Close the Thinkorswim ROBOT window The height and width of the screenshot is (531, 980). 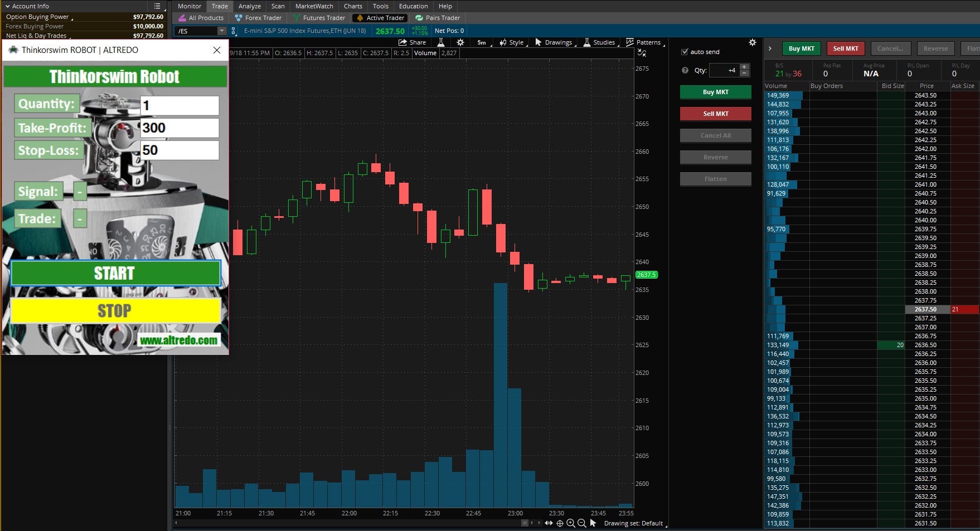217,50
